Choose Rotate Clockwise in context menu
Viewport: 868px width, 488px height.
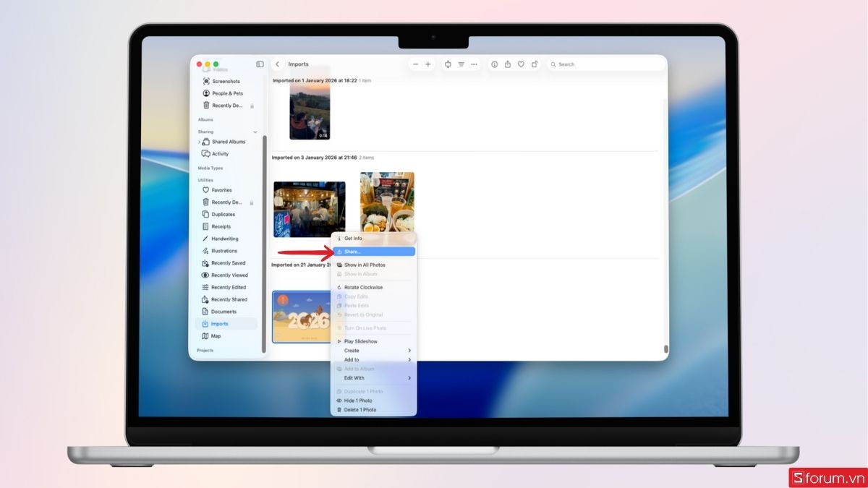click(373, 288)
